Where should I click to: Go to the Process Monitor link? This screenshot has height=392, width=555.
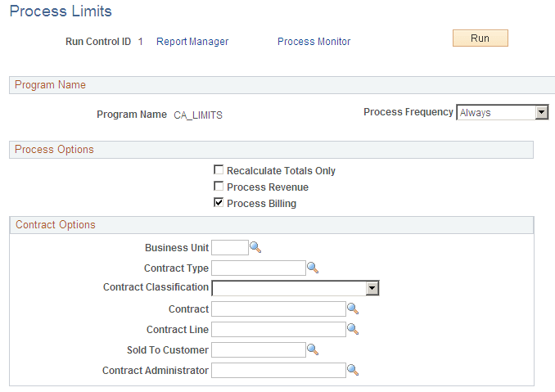[314, 42]
